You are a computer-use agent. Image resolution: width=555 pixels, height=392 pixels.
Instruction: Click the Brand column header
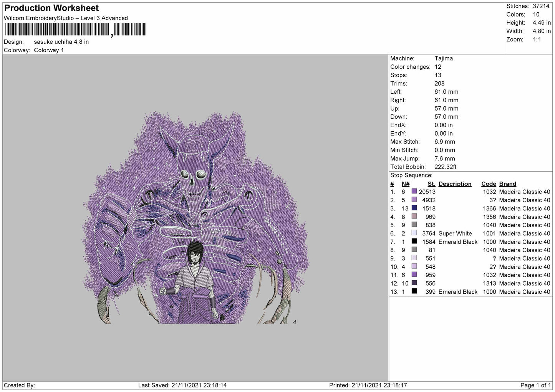tap(507, 184)
